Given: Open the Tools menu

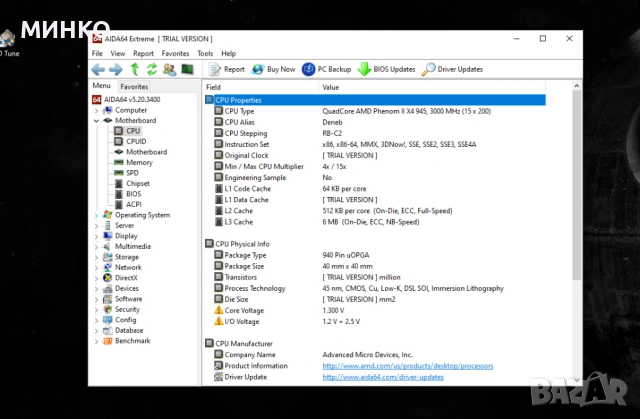Looking at the screenshot, I should pyautogui.click(x=205, y=53).
